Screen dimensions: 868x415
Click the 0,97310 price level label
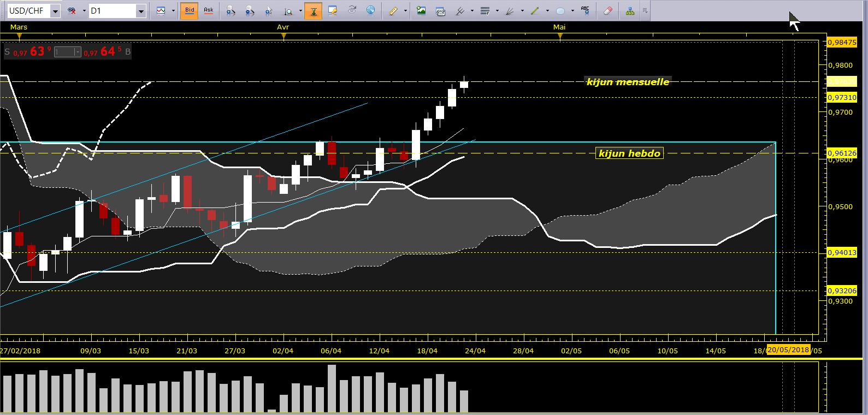coord(842,97)
